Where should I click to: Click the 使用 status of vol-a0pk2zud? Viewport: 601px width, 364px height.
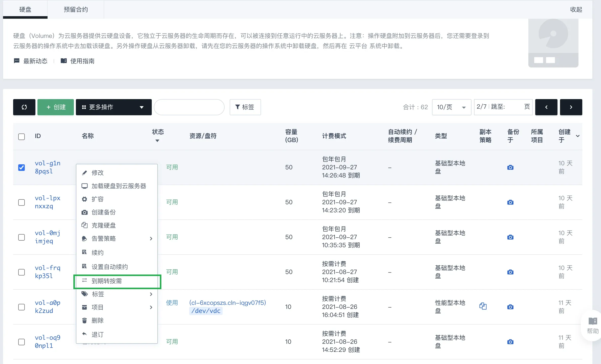pos(172,303)
